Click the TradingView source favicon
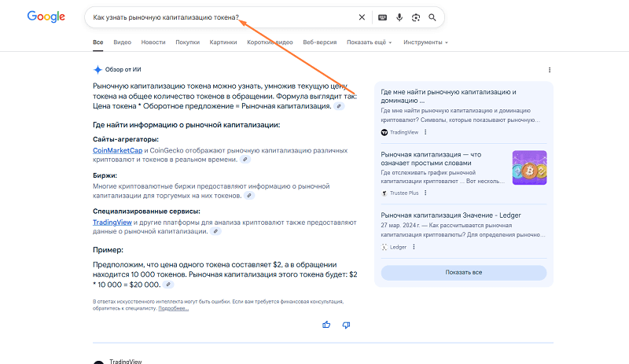 point(384,132)
